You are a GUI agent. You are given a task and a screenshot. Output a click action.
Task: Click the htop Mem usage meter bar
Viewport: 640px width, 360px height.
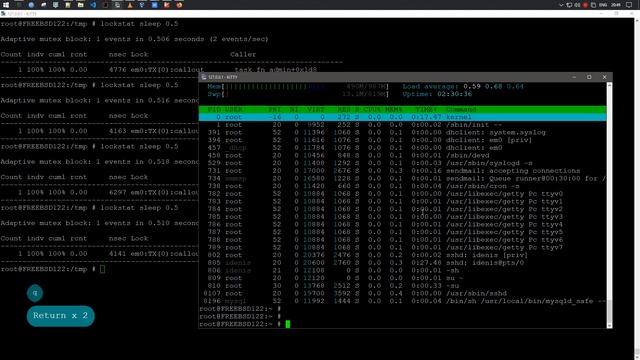(298, 87)
